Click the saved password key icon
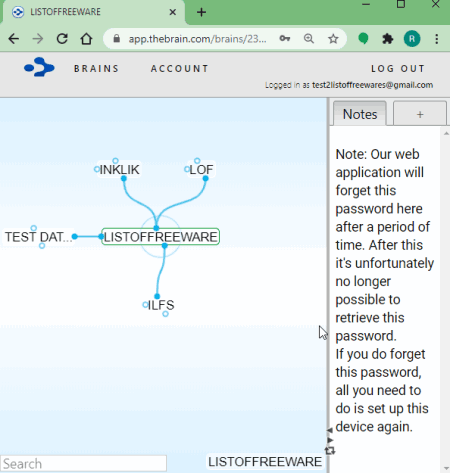450x473 pixels. [x=284, y=39]
